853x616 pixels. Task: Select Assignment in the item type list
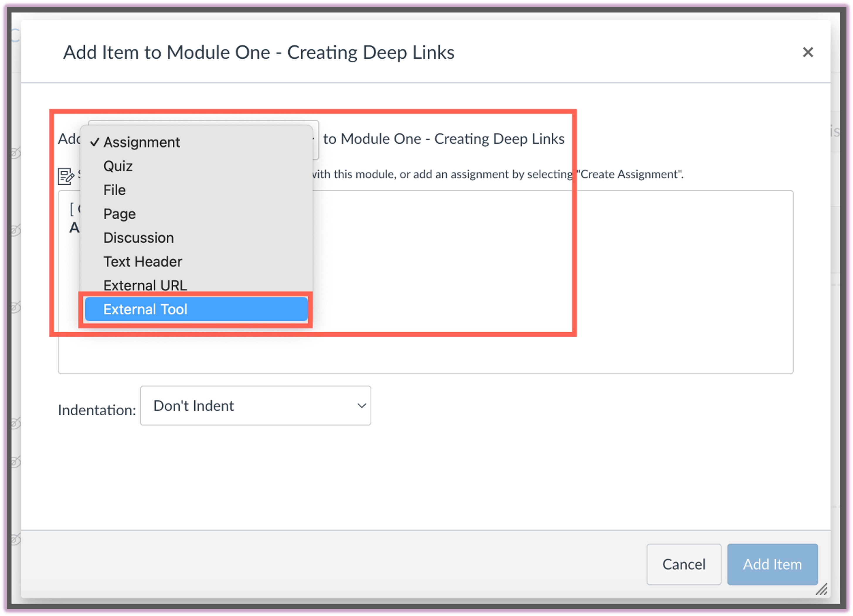141,142
